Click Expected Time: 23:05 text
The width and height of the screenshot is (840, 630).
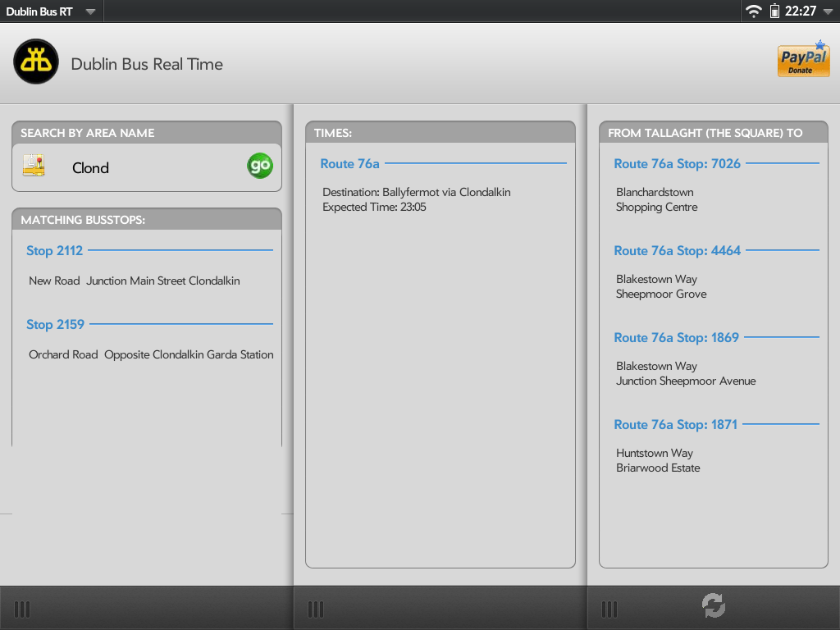click(374, 207)
